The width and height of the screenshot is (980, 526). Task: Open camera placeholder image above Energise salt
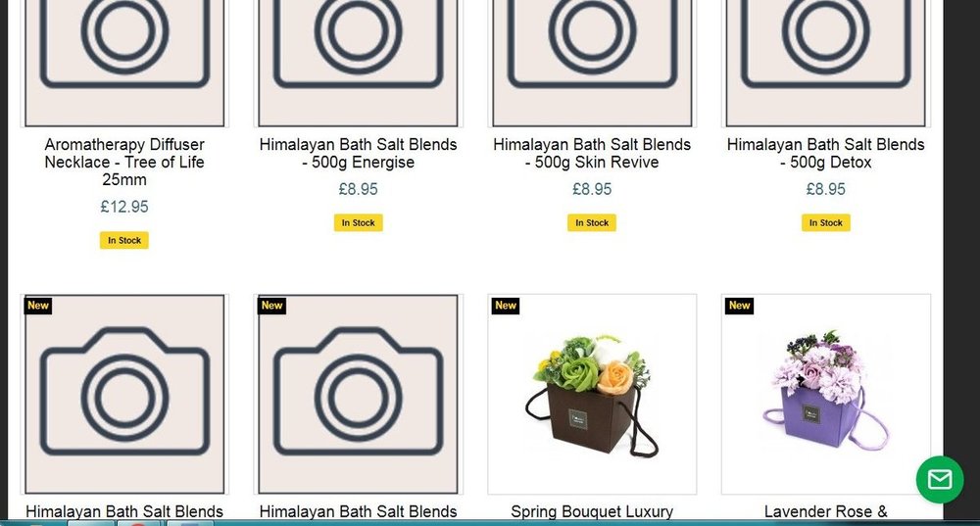(x=358, y=63)
